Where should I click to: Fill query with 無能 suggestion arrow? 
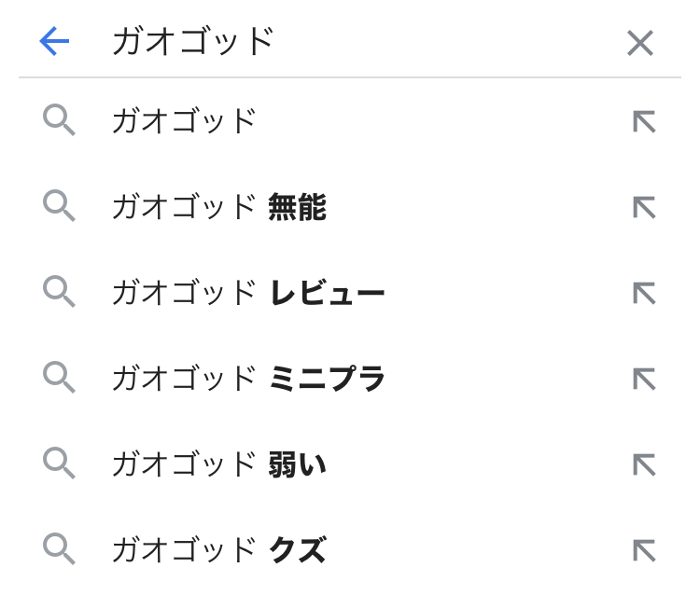coord(644,207)
